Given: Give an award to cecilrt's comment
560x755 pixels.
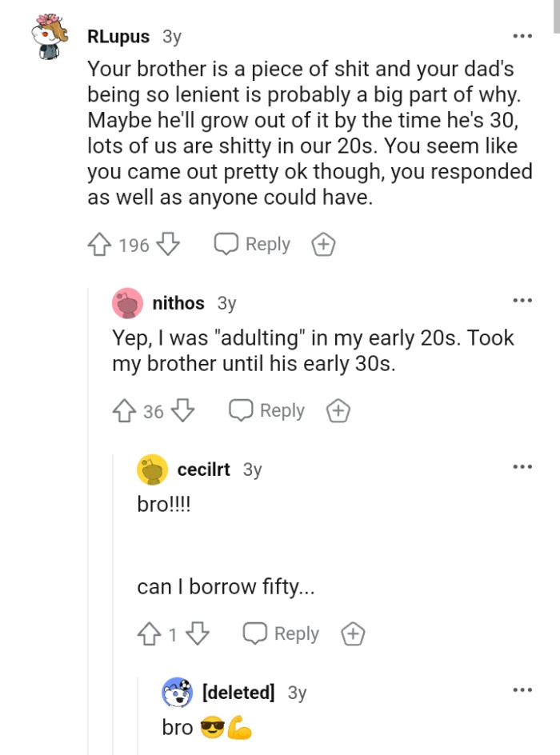Looking at the screenshot, I should [352, 633].
